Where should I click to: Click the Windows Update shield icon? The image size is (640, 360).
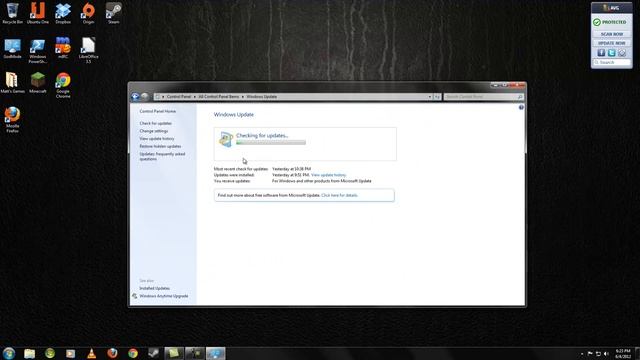point(226,139)
